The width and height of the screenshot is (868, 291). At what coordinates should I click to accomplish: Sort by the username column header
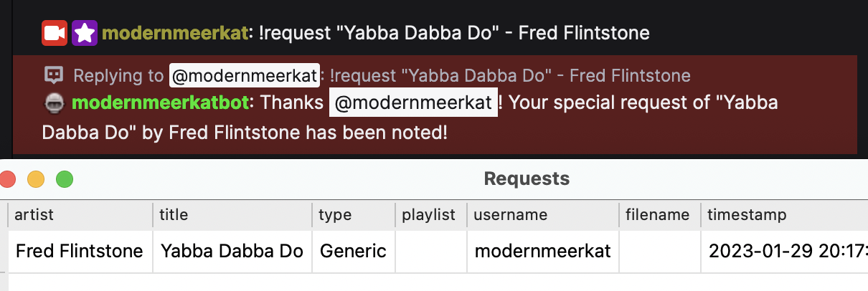click(x=510, y=214)
